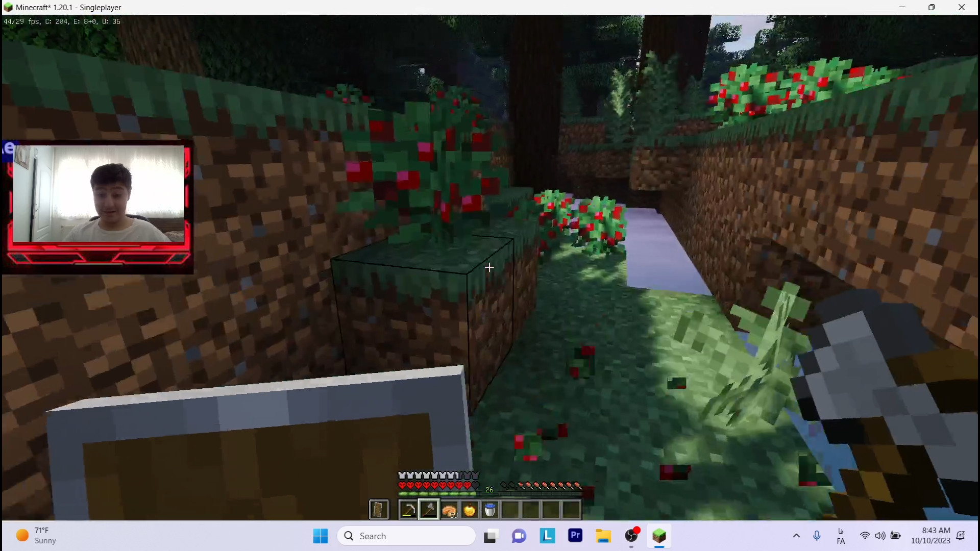Click the hunger drumsticks bar
The height and width of the screenshot is (551, 980).
(541, 485)
